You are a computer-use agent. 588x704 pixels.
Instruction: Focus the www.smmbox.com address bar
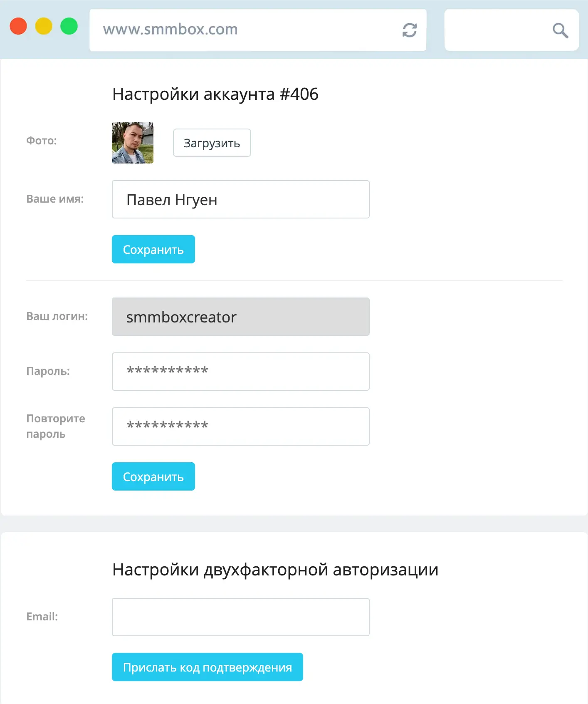point(258,30)
